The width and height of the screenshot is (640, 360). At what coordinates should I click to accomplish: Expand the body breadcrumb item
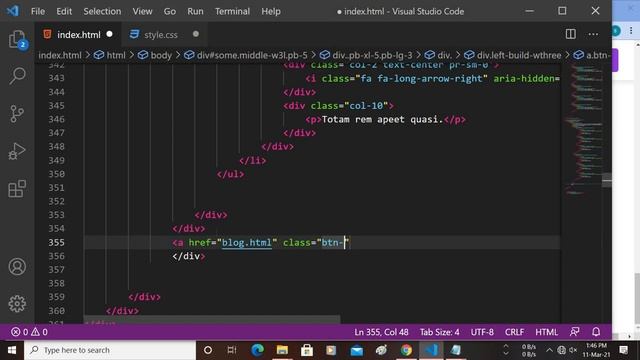point(155,55)
